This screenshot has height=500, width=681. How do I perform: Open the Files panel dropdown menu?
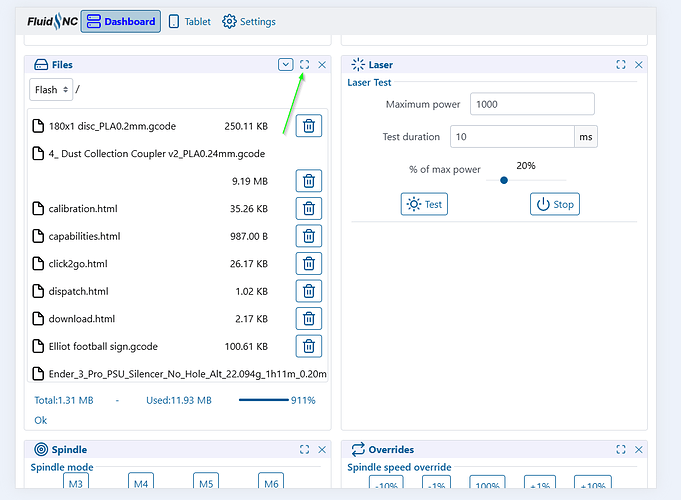point(286,65)
